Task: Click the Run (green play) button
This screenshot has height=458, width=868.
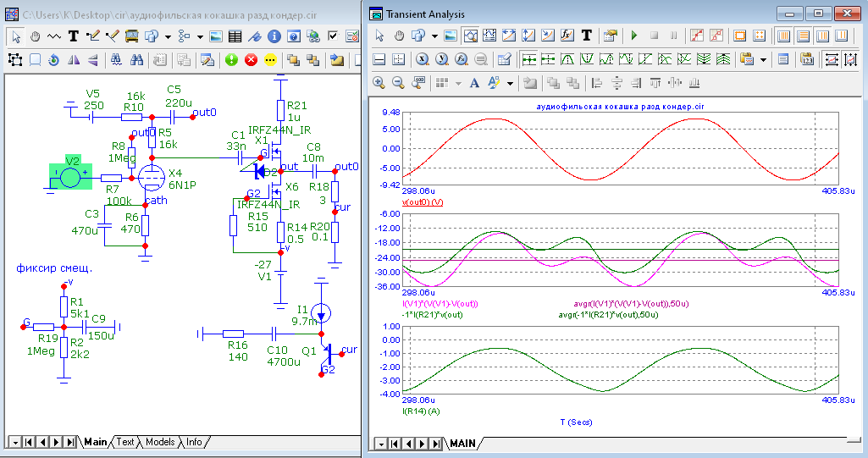Action: click(x=633, y=36)
